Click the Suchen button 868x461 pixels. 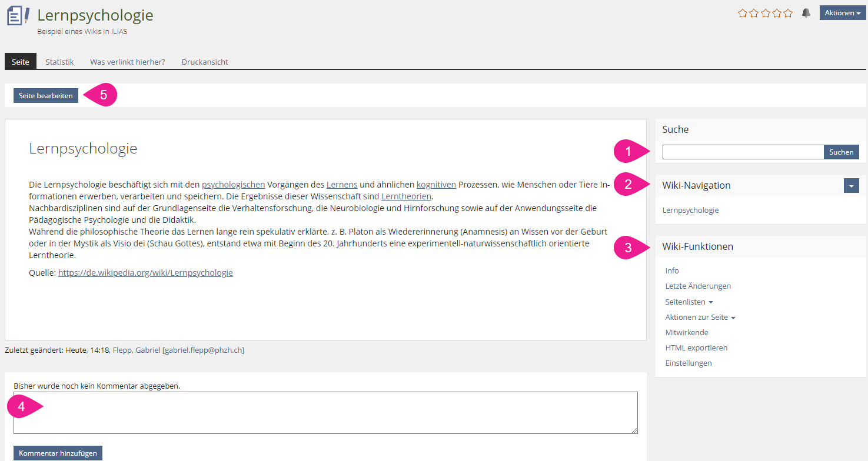pyautogui.click(x=841, y=152)
